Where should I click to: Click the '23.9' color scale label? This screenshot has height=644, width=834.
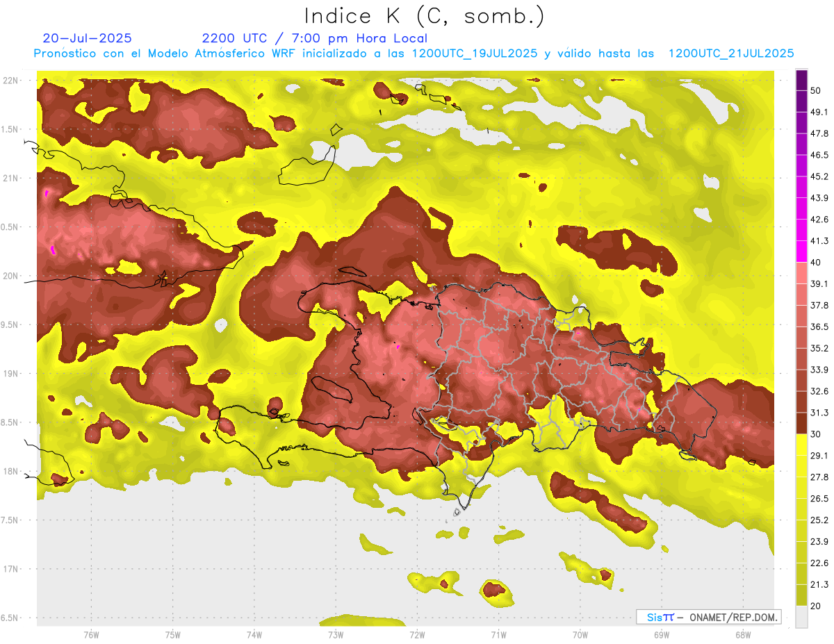[819, 542]
